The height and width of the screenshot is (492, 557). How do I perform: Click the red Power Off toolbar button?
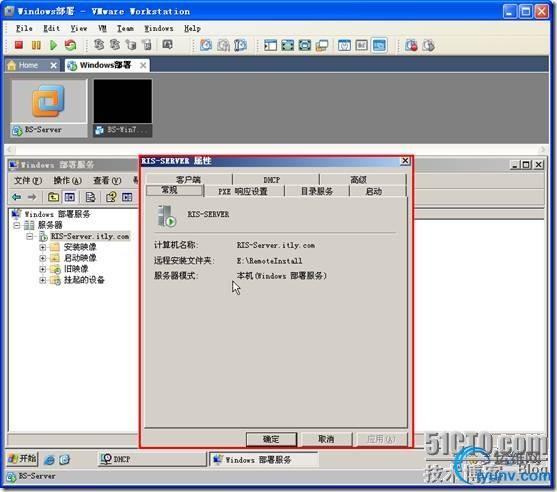click(x=18, y=45)
